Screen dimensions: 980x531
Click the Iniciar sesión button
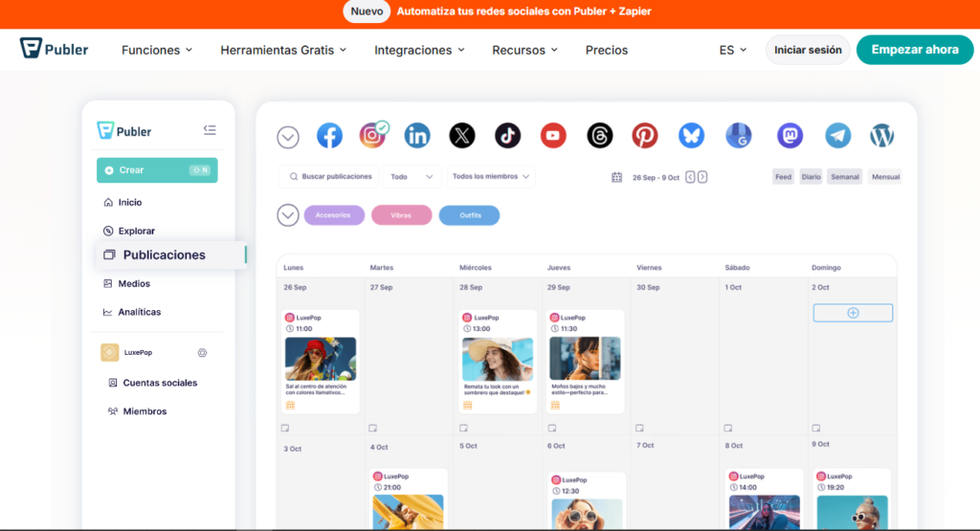(808, 50)
